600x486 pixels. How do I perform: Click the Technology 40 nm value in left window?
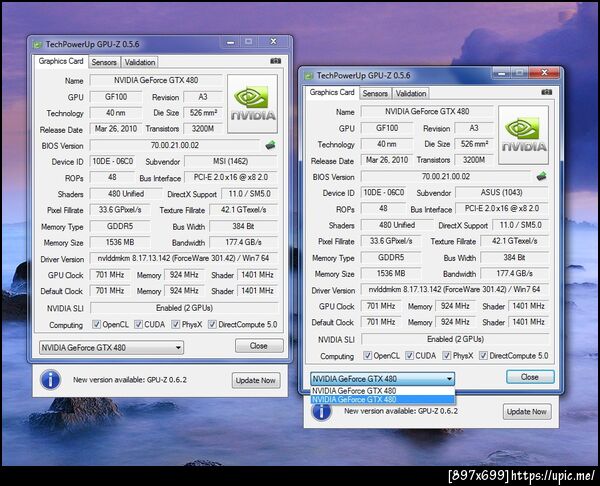116,113
